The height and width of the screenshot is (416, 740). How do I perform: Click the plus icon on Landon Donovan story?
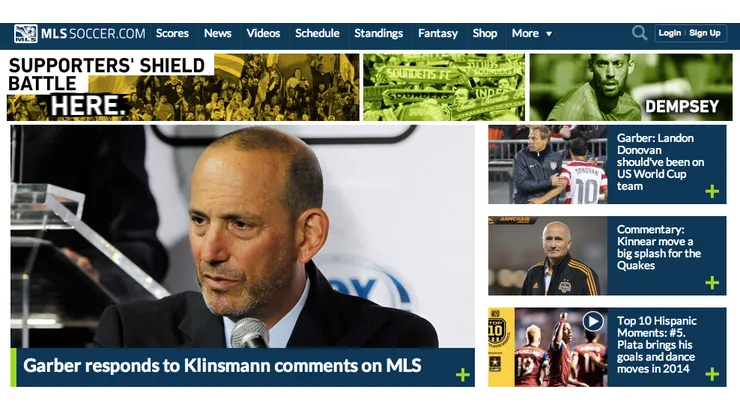(712, 191)
